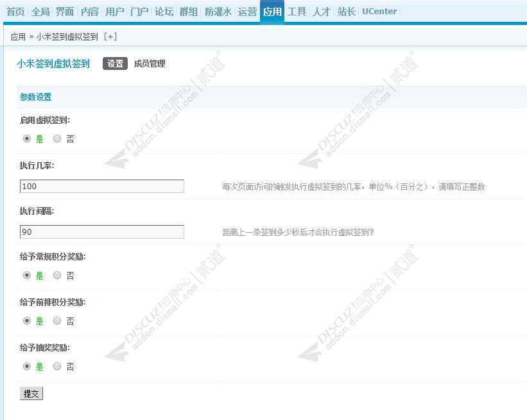
Task: Click the 执行间隔 label
Action: (37, 211)
